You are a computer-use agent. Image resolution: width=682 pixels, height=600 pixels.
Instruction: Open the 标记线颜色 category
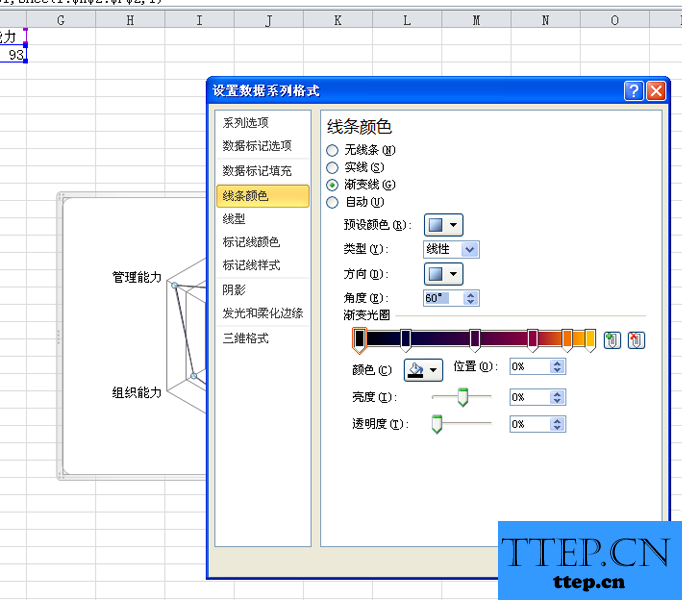[263, 242]
